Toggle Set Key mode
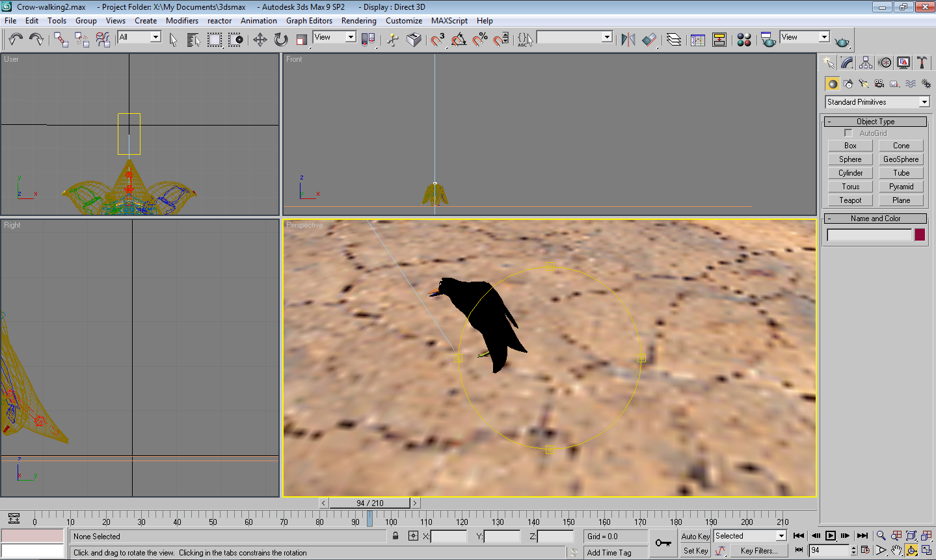Viewport: 936px width, 560px height. pos(695,551)
